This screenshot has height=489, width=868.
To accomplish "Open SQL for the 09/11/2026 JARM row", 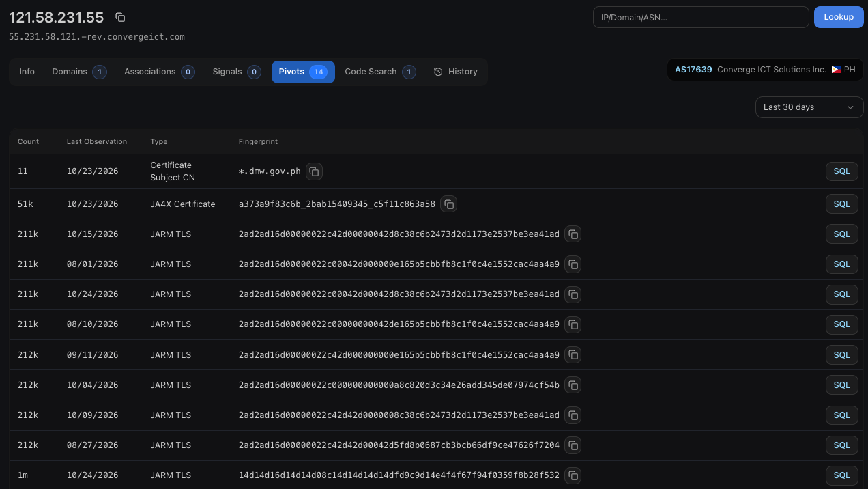I will click(841, 354).
